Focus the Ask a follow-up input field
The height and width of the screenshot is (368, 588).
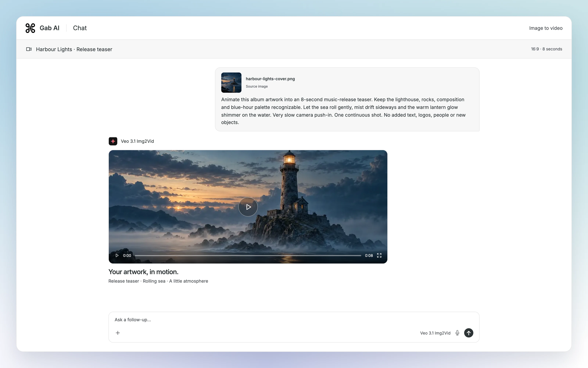[x=294, y=320]
